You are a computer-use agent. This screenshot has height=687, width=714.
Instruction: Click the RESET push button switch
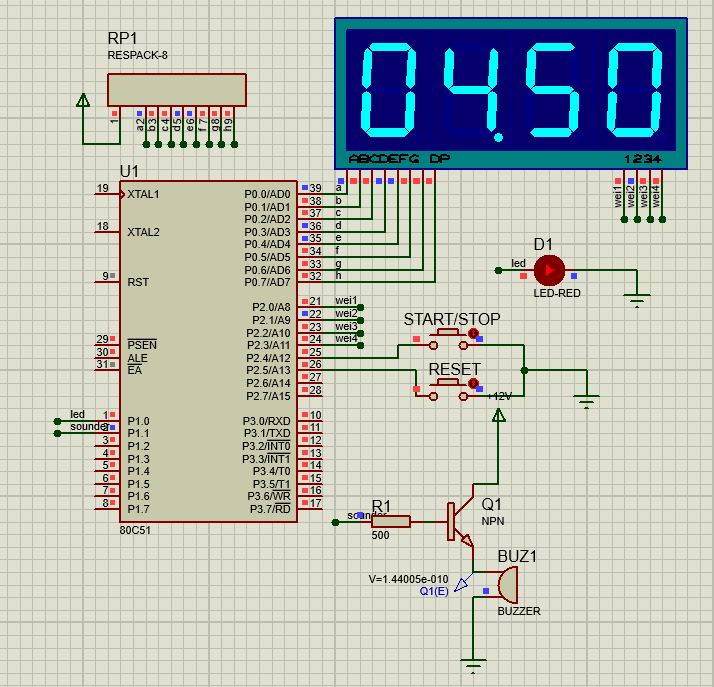click(x=448, y=390)
